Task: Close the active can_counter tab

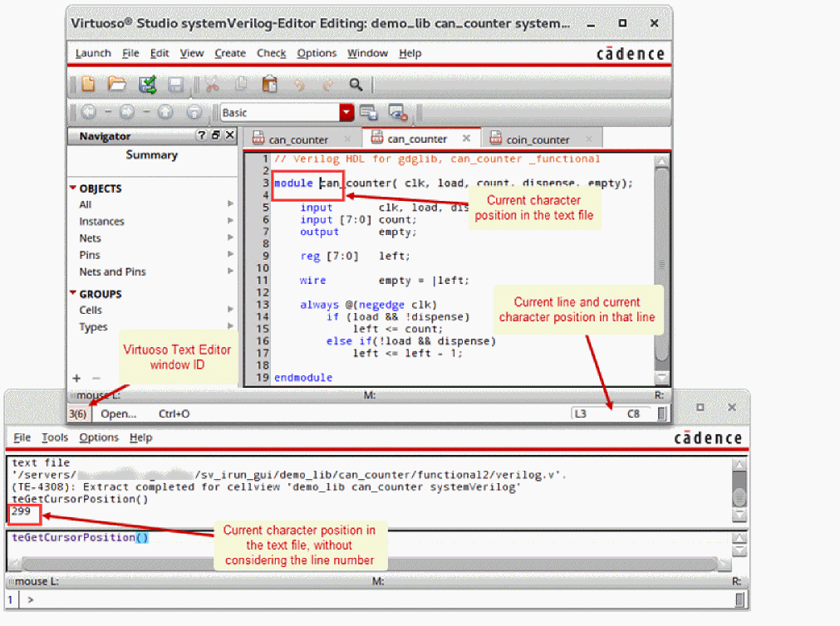Action: pyautogui.click(x=466, y=139)
